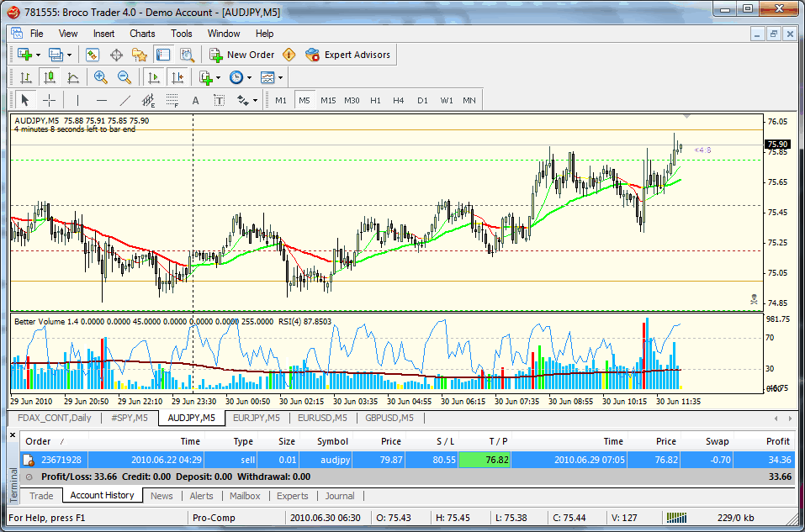This screenshot has width=805, height=532.
Task: Select the Draw Trendline tool
Action: point(125,100)
